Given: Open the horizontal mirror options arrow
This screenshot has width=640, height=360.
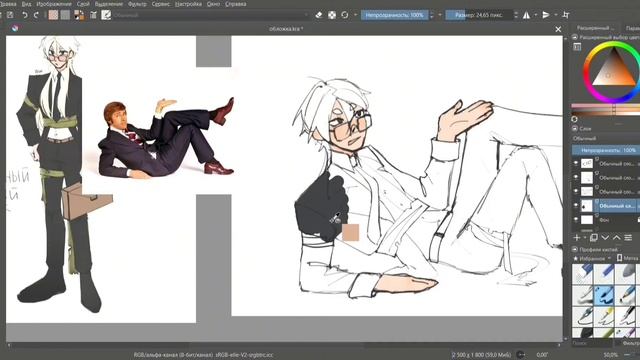Looking at the screenshot, I should click(x=536, y=15).
